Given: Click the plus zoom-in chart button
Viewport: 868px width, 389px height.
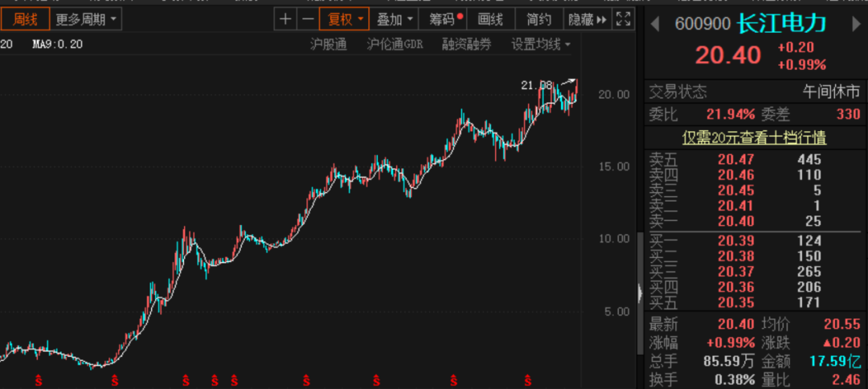Looking at the screenshot, I should (x=285, y=18).
